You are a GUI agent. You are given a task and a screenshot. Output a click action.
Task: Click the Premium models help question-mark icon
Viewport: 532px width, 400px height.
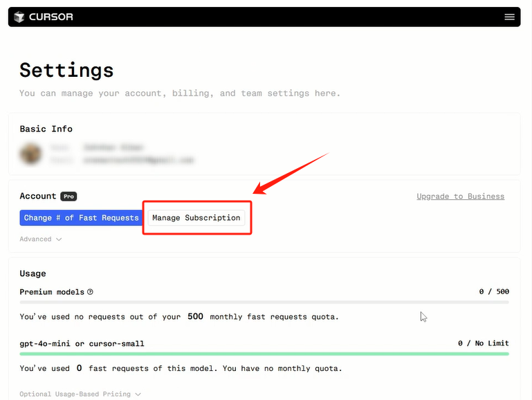(x=90, y=292)
